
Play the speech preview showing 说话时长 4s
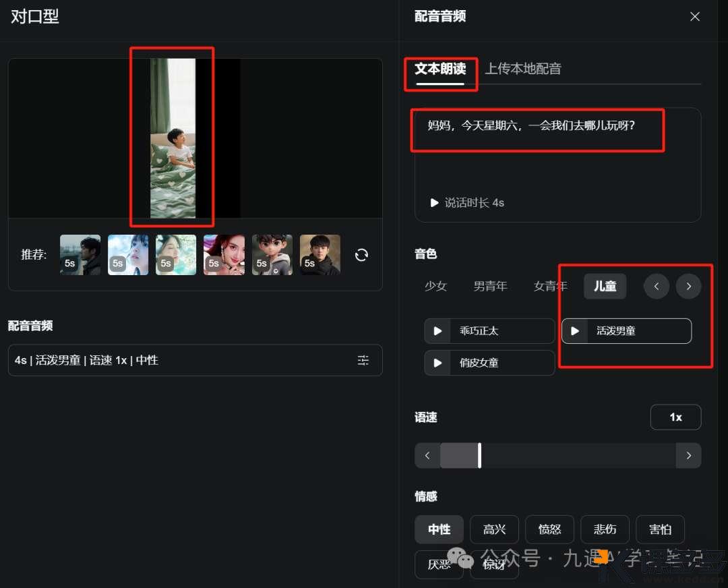(435, 202)
